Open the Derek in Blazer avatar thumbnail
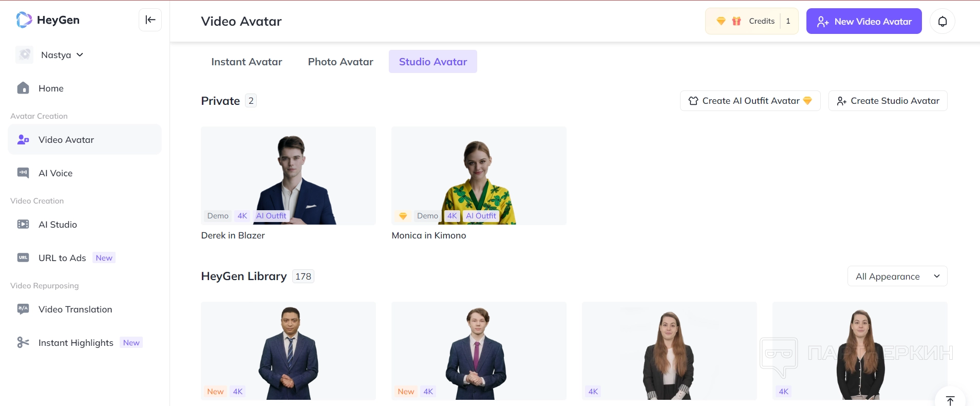The height and width of the screenshot is (406, 980). [288, 175]
